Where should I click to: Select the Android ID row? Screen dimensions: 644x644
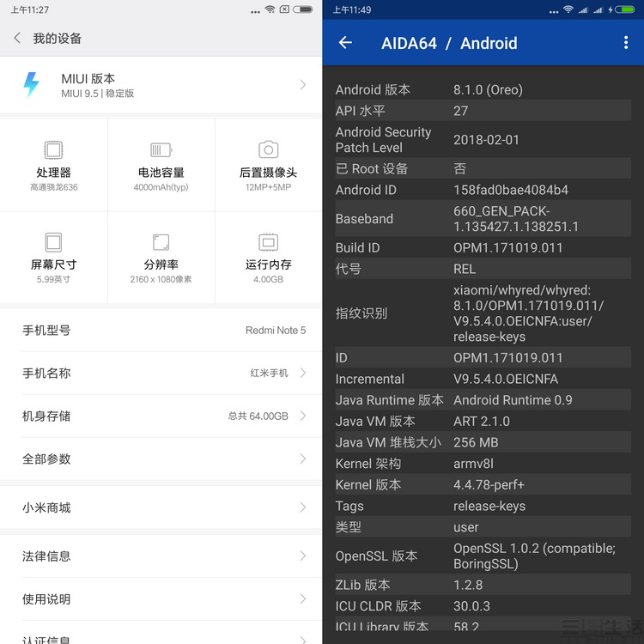pyautogui.click(x=483, y=190)
